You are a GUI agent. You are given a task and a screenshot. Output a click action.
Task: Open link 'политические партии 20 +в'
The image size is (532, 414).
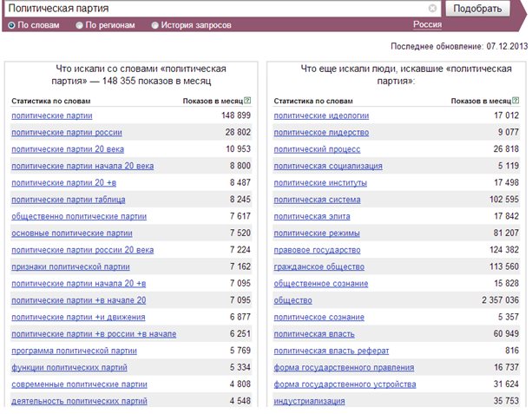tap(63, 183)
